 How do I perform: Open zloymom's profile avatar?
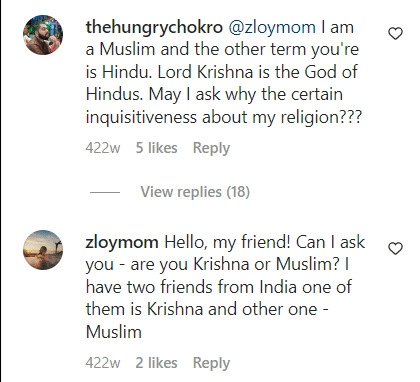coord(43,250)
